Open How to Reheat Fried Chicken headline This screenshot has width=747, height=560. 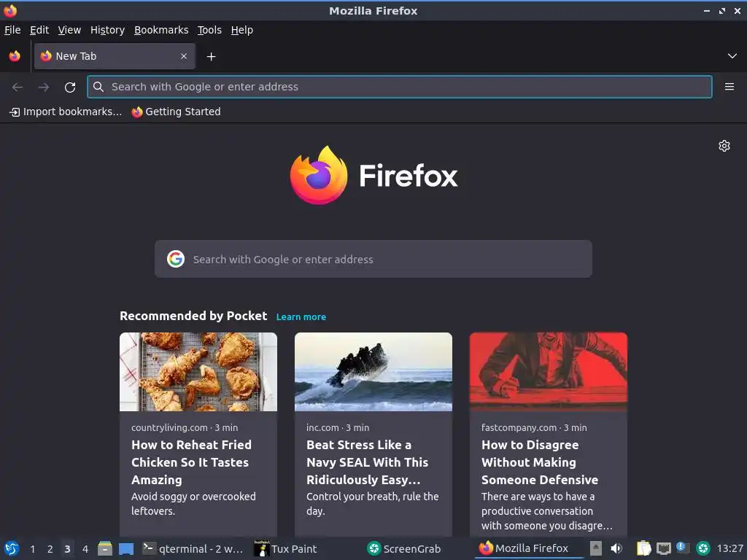[191, 462]
